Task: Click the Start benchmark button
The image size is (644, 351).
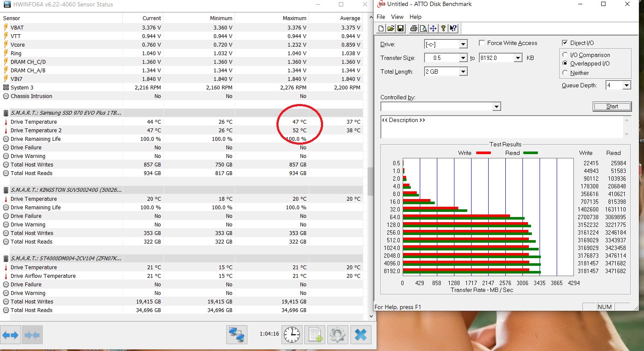Action: [x=612, y=106]
